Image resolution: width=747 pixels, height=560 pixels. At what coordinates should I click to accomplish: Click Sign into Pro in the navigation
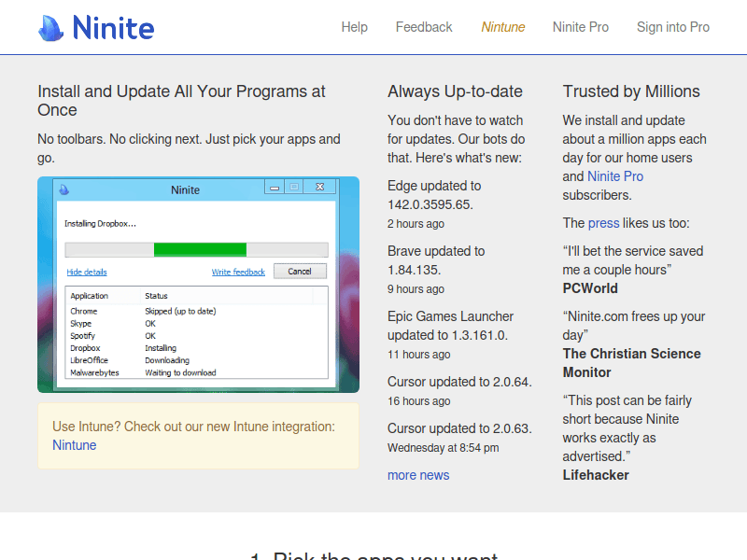tap(673, 27)
